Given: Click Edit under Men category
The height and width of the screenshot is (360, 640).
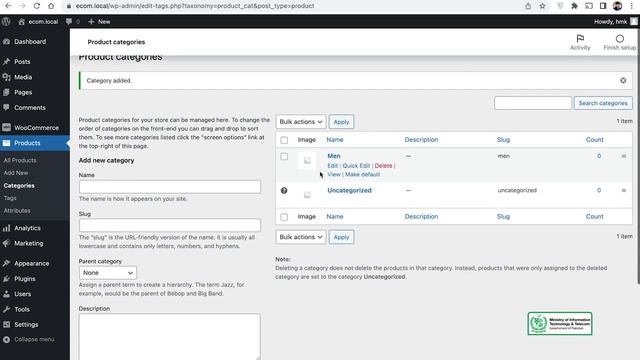Looking at the screenshot, I should point(333,166).
